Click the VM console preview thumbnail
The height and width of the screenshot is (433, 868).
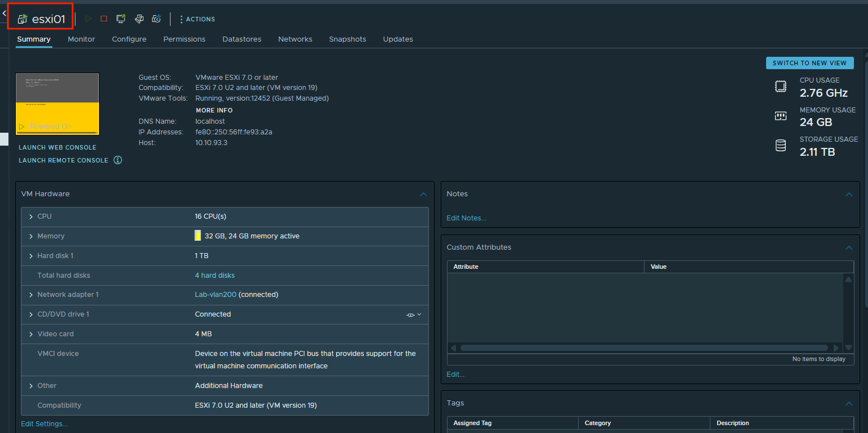[57, 104]
